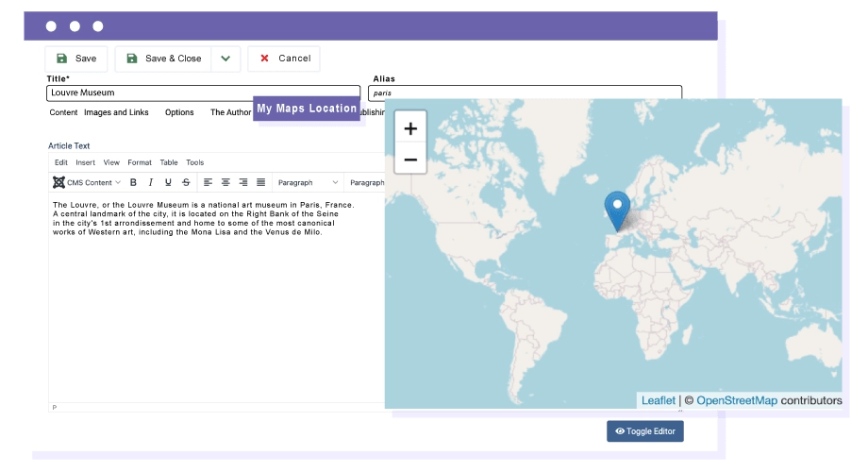Open the editor Edit menu

(x=61, y=162)
